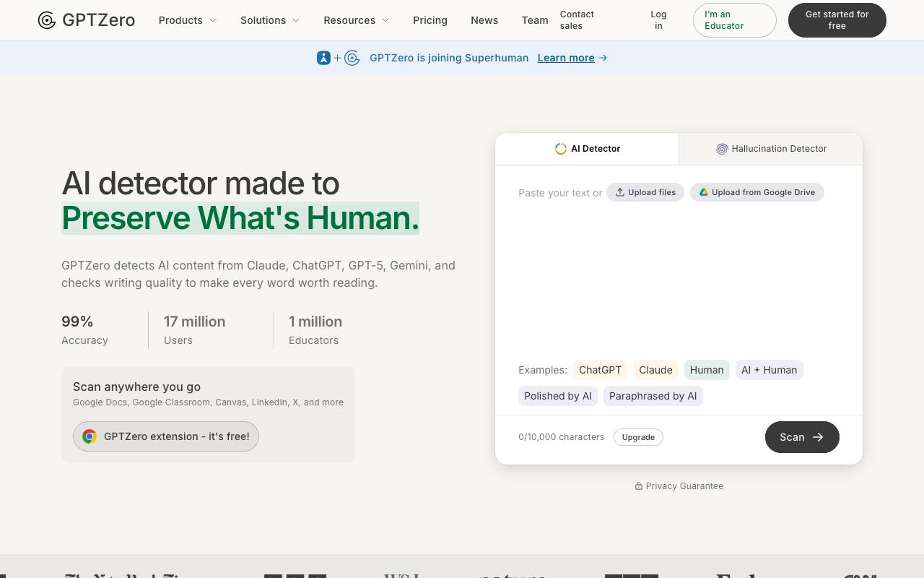The height and width of the screenshot is (578, 924).
Task: Install GPTZero extension - it's free!
Action: click(166, 436)
